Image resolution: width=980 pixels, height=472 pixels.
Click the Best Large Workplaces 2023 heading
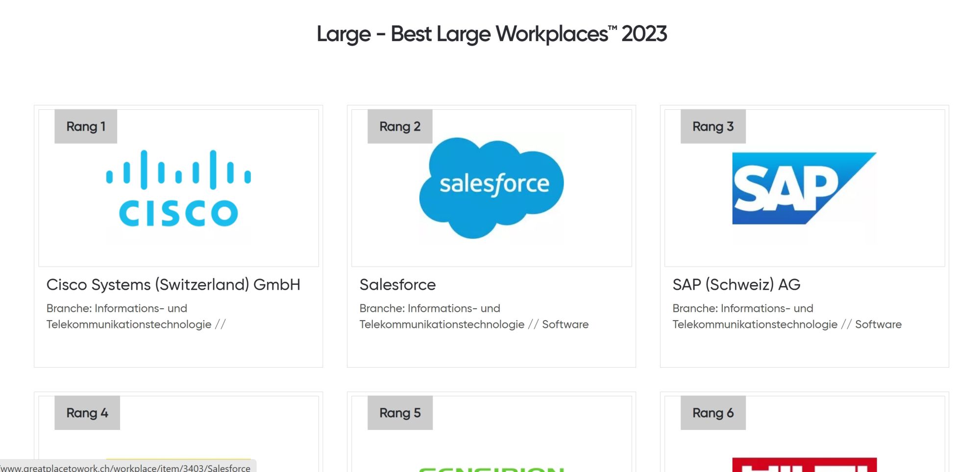coord(491,34)
